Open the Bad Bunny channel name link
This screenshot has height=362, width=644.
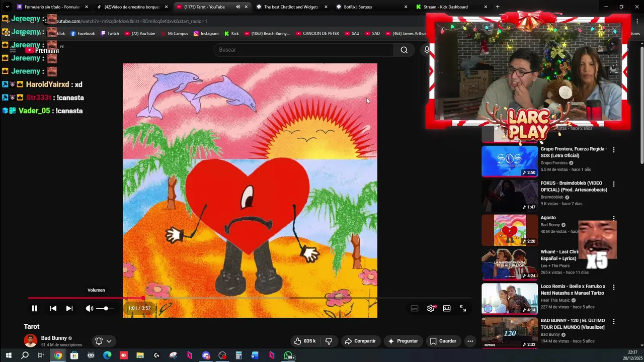point(54,338)
